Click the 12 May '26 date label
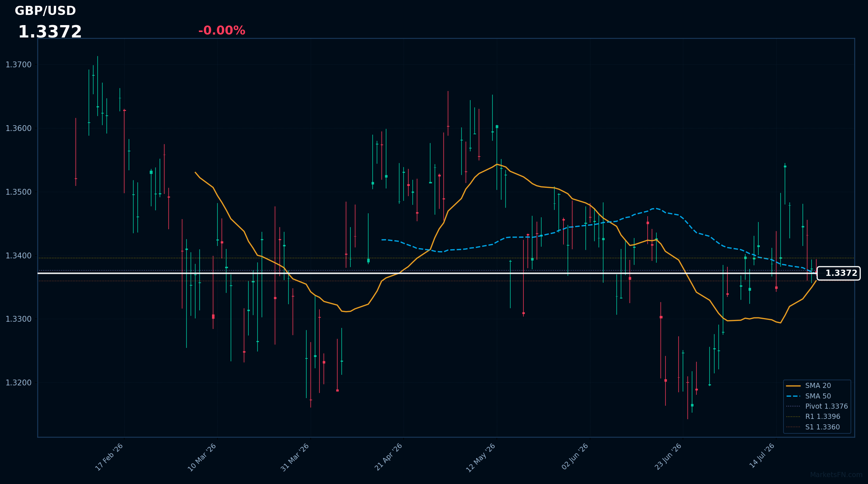The image size is (868, 484). (481, 457)
